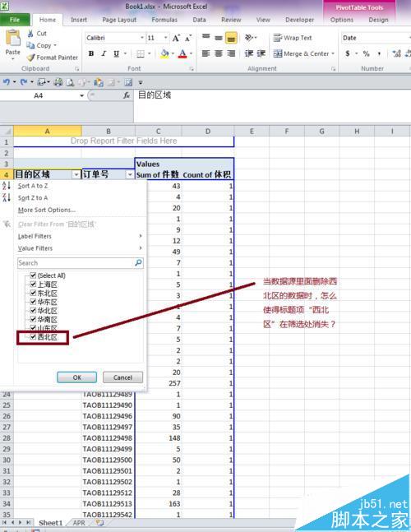411x532 pixels.
Task: Uncheck the 上海区 filter checkbox
Action: pyautogui.click(x=33, y=284)
